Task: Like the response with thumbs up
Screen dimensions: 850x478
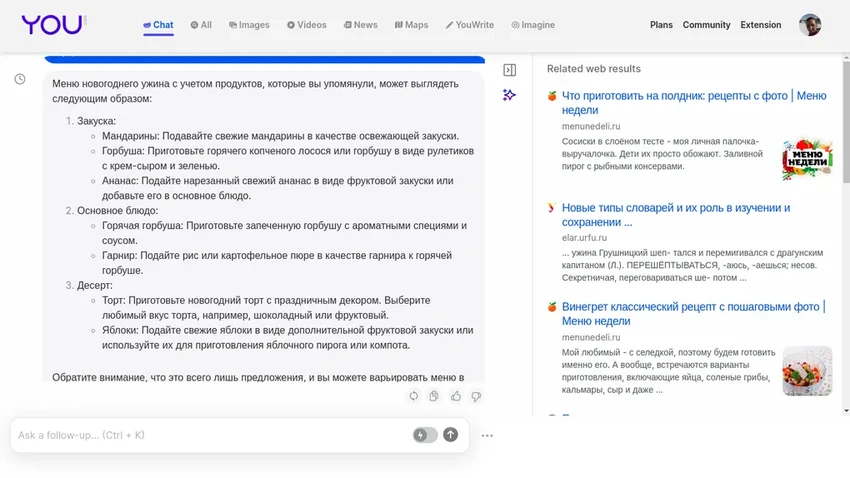Action: click(x=455, y=396)
